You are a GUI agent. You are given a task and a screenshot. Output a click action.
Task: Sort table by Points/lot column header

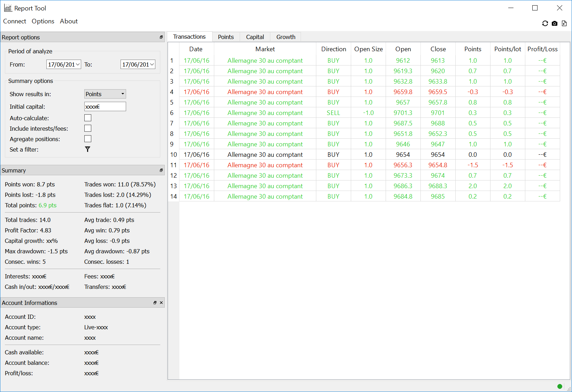(507, 49)
